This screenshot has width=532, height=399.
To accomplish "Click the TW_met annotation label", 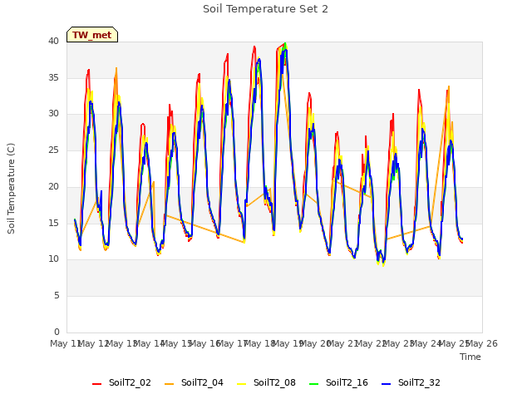I will coord(92,35).
